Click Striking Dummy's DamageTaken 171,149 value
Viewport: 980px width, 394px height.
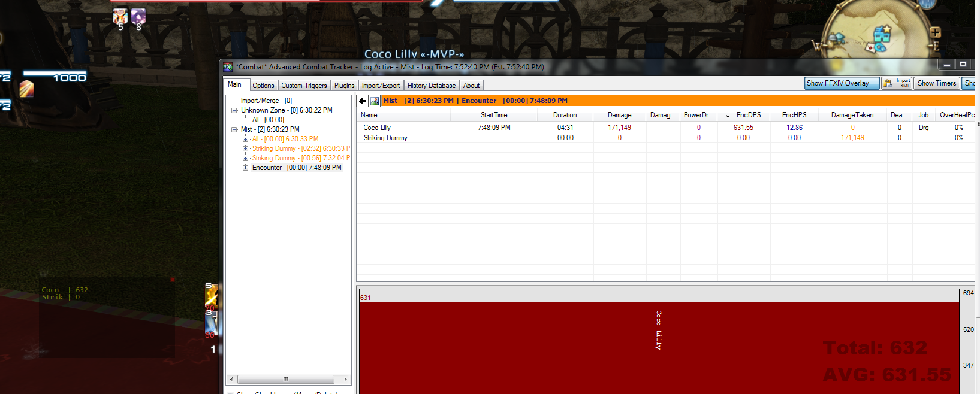coord(852,138)
